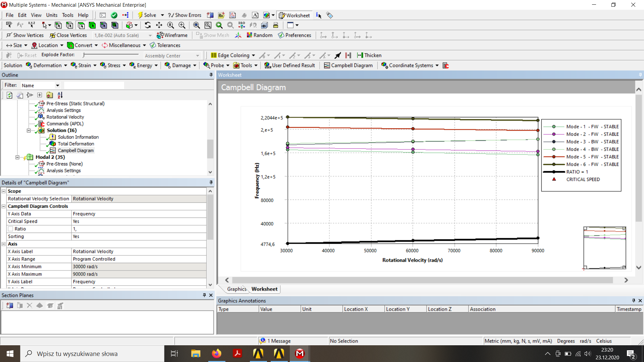644x362 pixels.
Task: Open the Campbell Diagram toolbar button
Action: [x=348, y=65]
